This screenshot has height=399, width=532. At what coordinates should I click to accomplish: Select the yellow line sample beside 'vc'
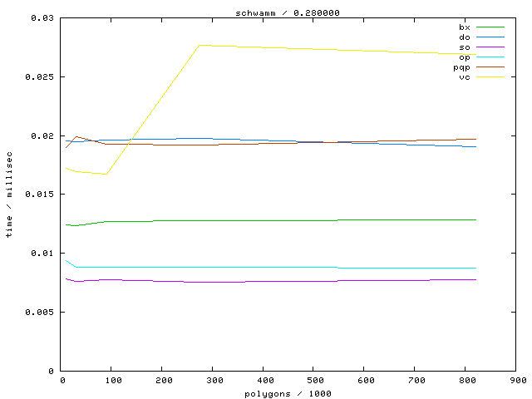coord(490,77)
